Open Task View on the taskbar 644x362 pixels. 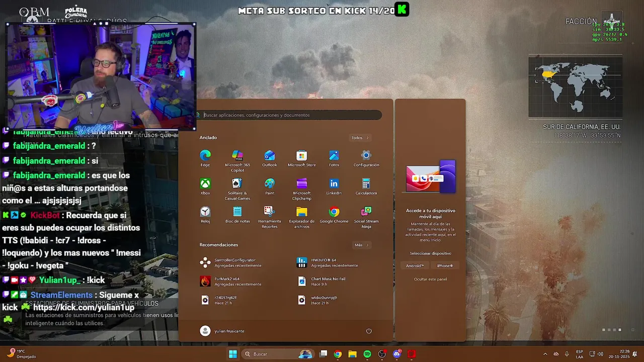324,354
